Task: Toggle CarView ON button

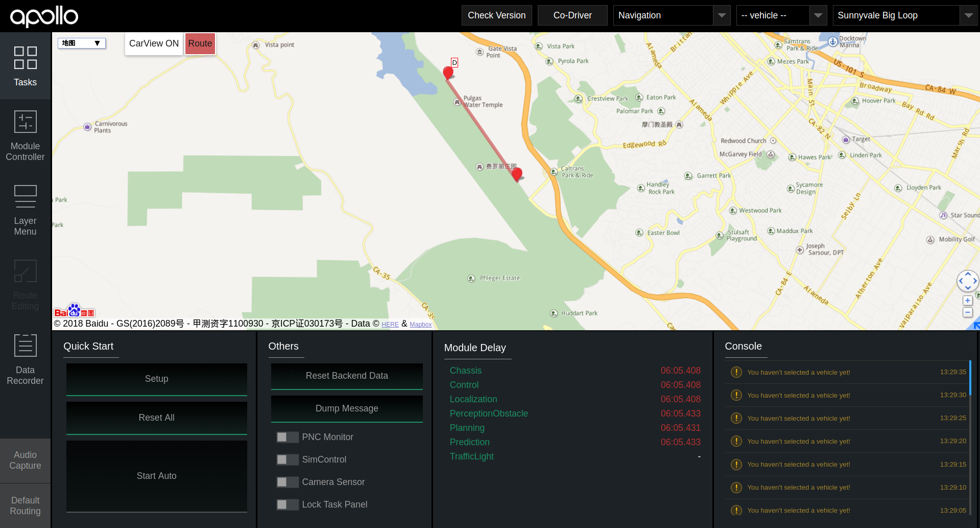Action: [154, 43]
